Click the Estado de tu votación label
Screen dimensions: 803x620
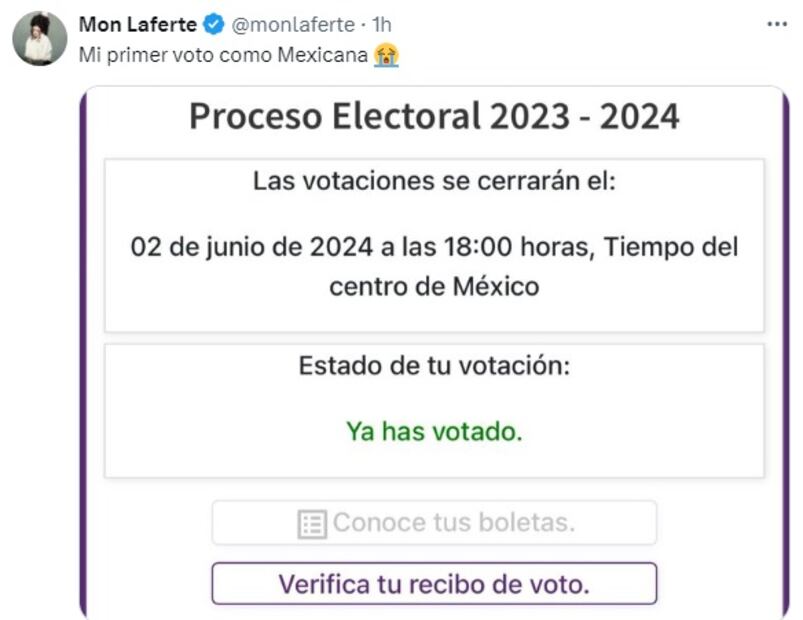point(434,366)
